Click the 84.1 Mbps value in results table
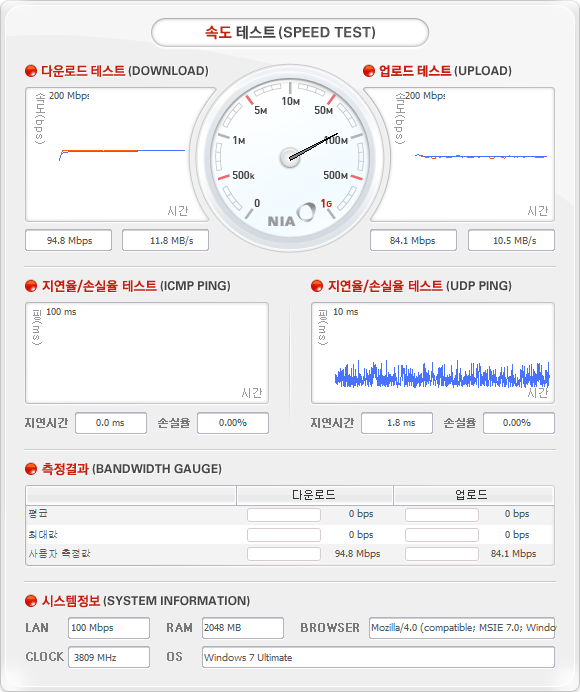 pyautogui.click(x=513, y=553)
